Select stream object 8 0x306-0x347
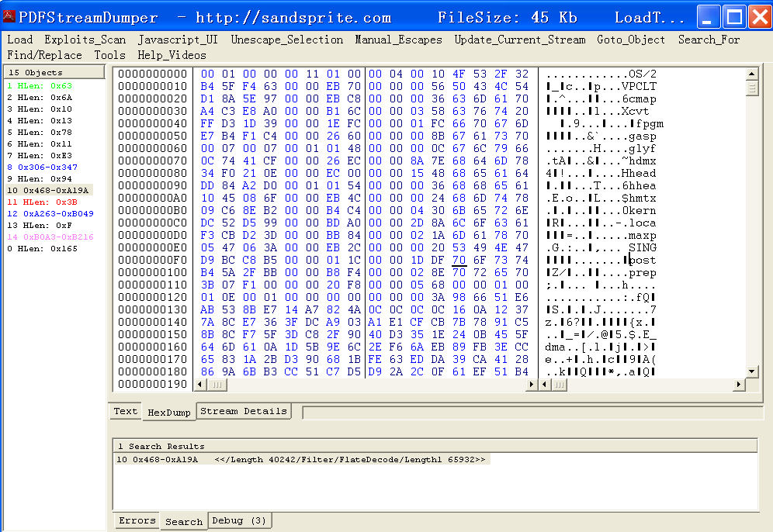Screen dimensions: 773x532 (x=43, y=168)
